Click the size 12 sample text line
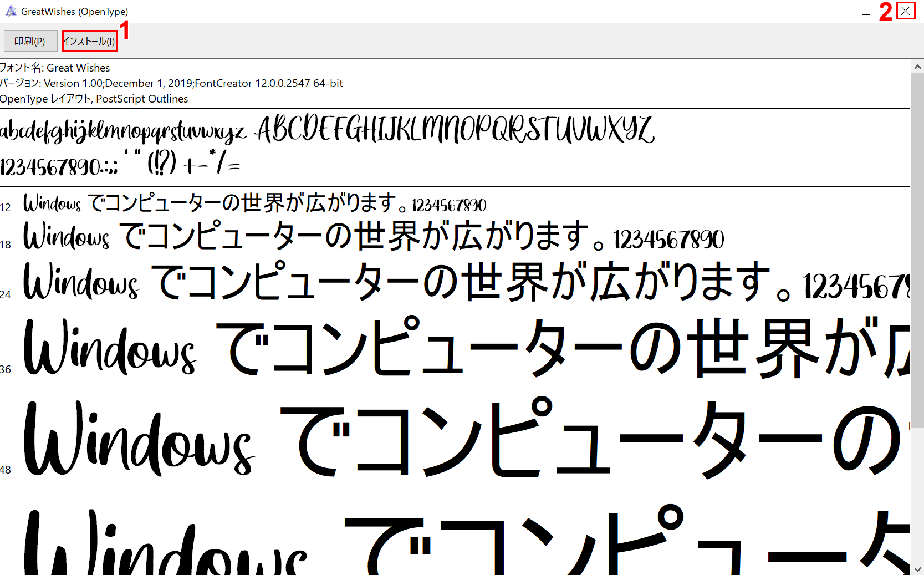The width and height of the screenshot is (924, 575). (x=254, y=203)
